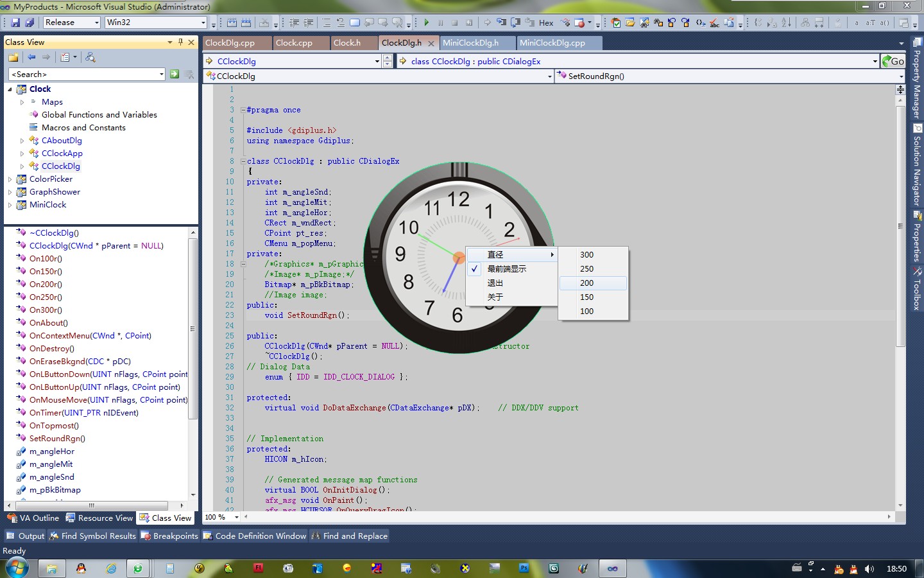Click the green Go button

point(893,62)
